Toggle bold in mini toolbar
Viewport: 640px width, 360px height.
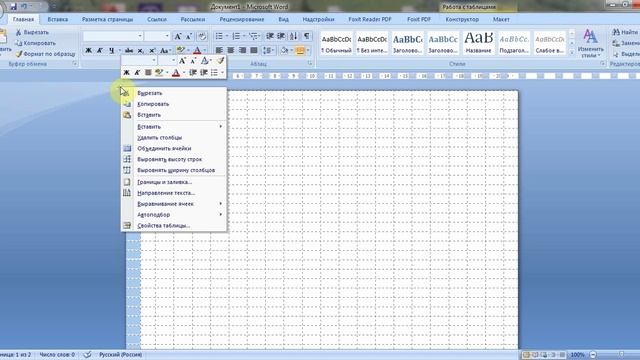pyautogui.click(x=127, y=72)
